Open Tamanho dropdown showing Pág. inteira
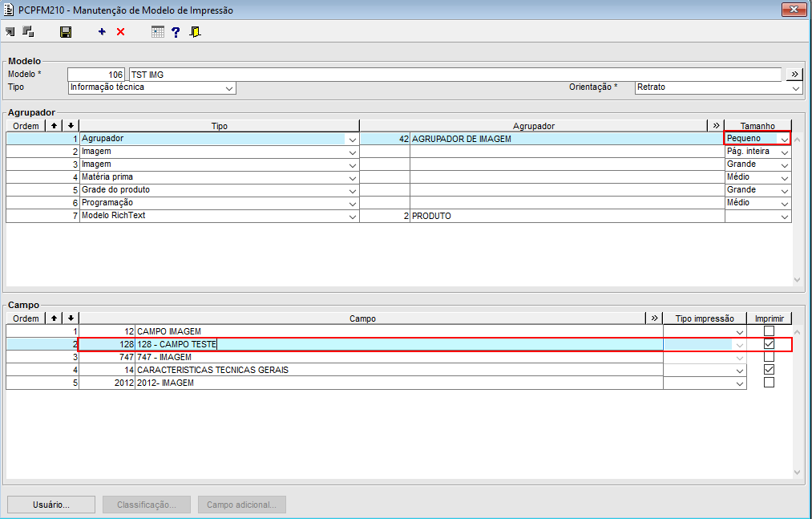The width and height of the screenshot is (812, 519). (785, 152)
